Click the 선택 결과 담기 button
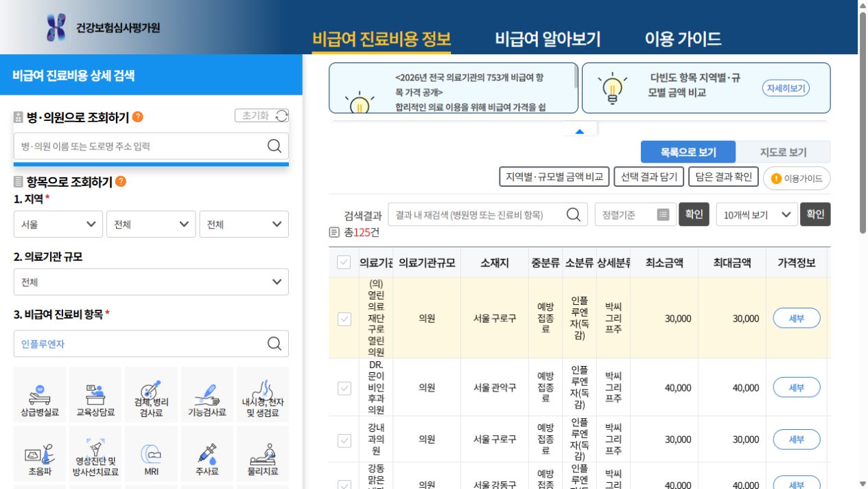The height and width of the screenshot is (489, 868). click(x=649, y=177)
